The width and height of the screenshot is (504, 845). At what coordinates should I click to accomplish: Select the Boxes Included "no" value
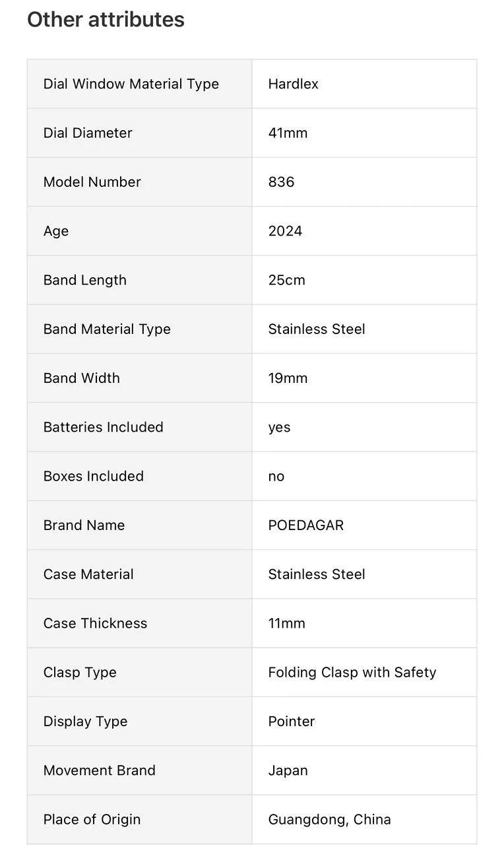point(276,476)
